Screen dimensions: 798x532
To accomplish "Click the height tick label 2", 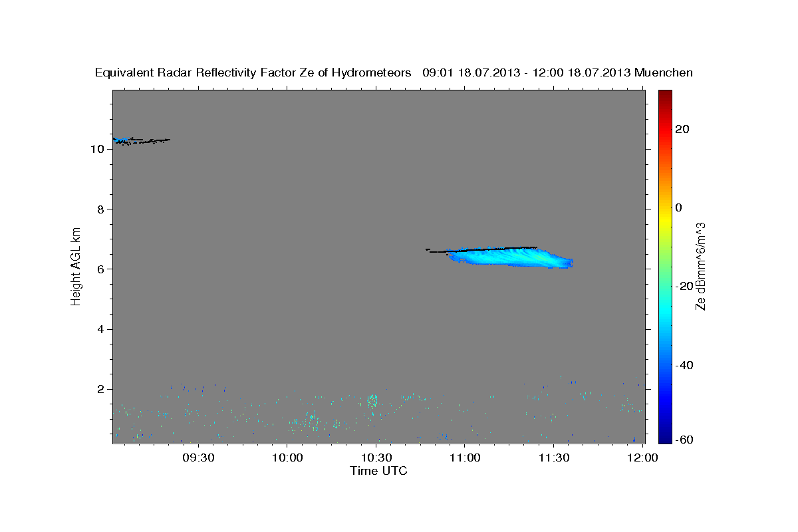I will (x=100, y=389).
